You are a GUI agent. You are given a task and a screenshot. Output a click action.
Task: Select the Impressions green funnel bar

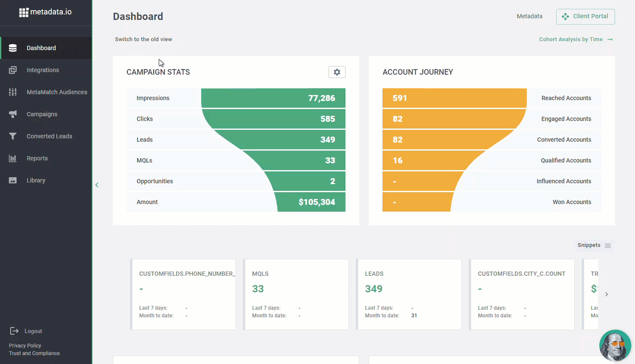(273, 98)
